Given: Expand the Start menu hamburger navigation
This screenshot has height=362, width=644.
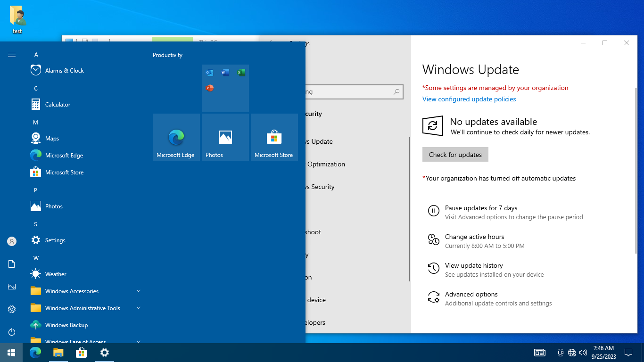Looking at the screenshot, I should click(x=12, y=55).
